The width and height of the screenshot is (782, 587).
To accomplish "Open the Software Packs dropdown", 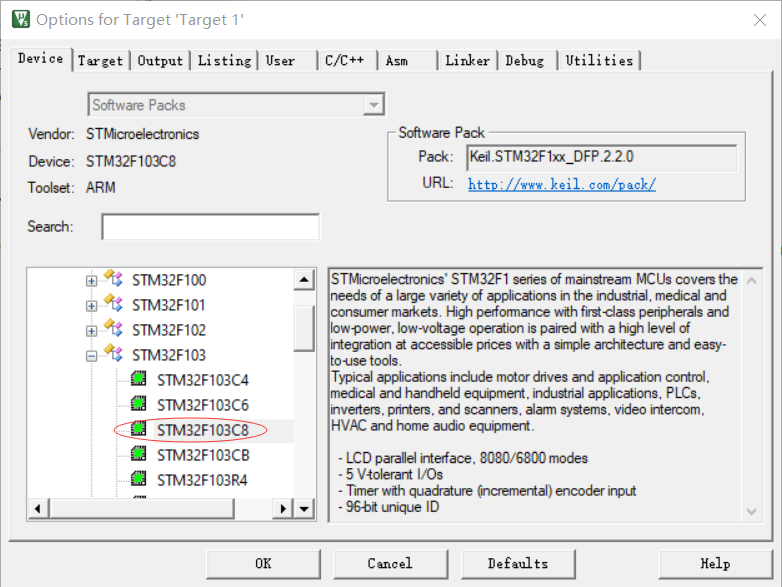I will click(374, 105).
